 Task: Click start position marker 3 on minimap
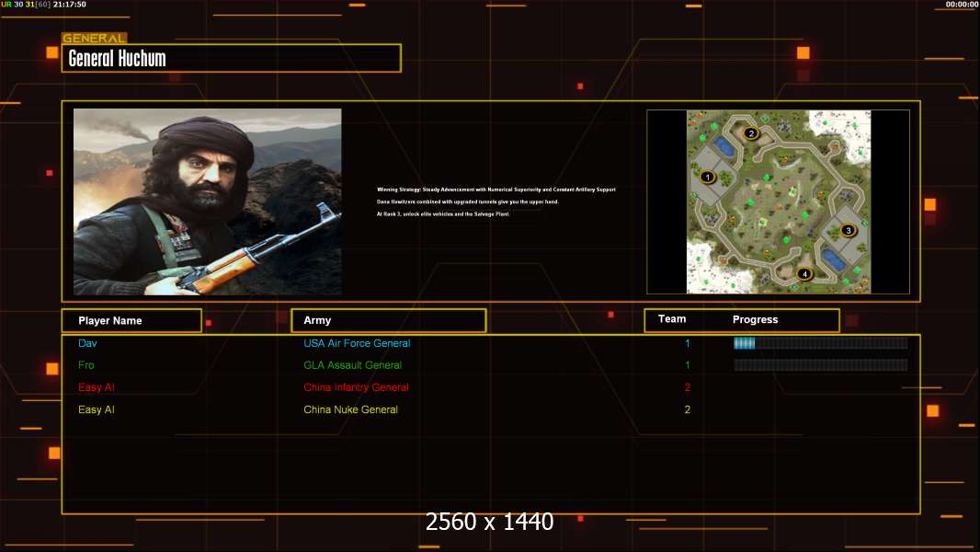point(849,230)
